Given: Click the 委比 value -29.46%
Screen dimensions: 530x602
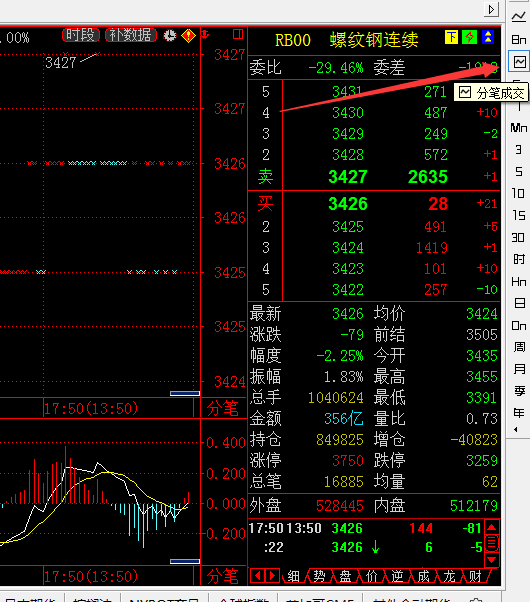Looking at the screenshot, I should [x=336, y=68].
